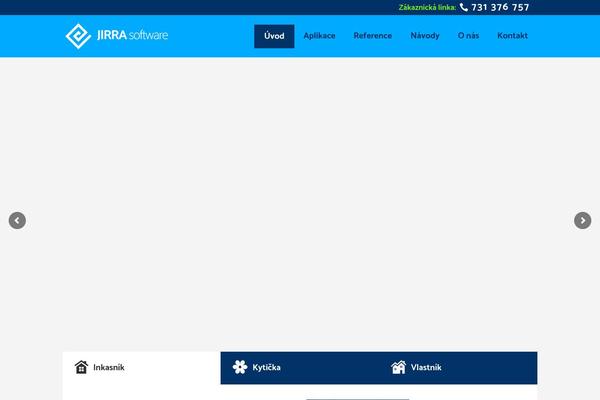This screenshot has width=600, height=400.
Task: Go to previous slide with left arrow
Action: click(17, 220)
